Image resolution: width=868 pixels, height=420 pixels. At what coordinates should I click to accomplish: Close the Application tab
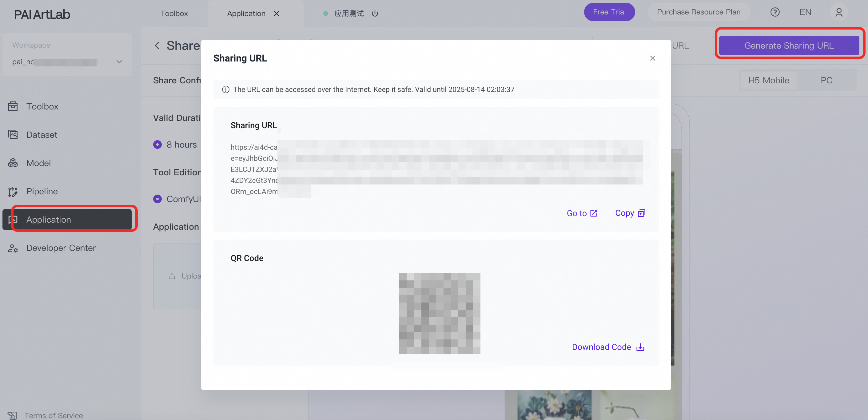point(276,14)
